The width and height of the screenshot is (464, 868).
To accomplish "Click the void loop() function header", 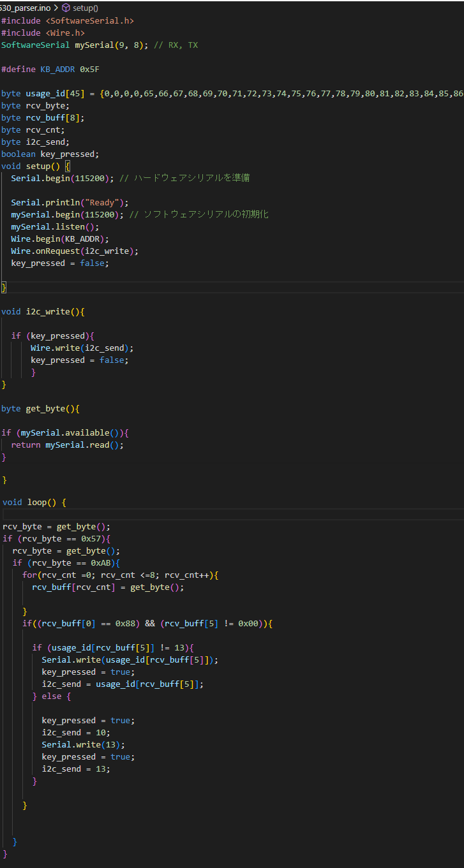I will (34, 502).
